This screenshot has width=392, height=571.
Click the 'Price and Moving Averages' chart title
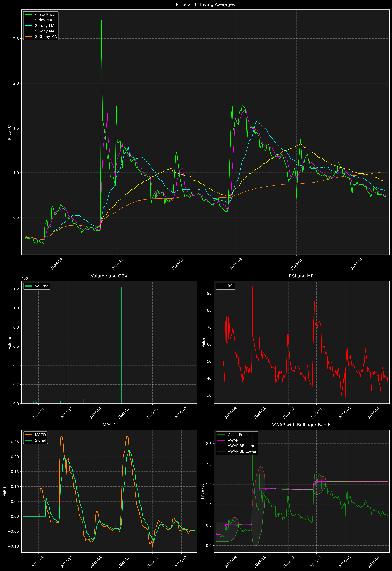coord(205,4)
